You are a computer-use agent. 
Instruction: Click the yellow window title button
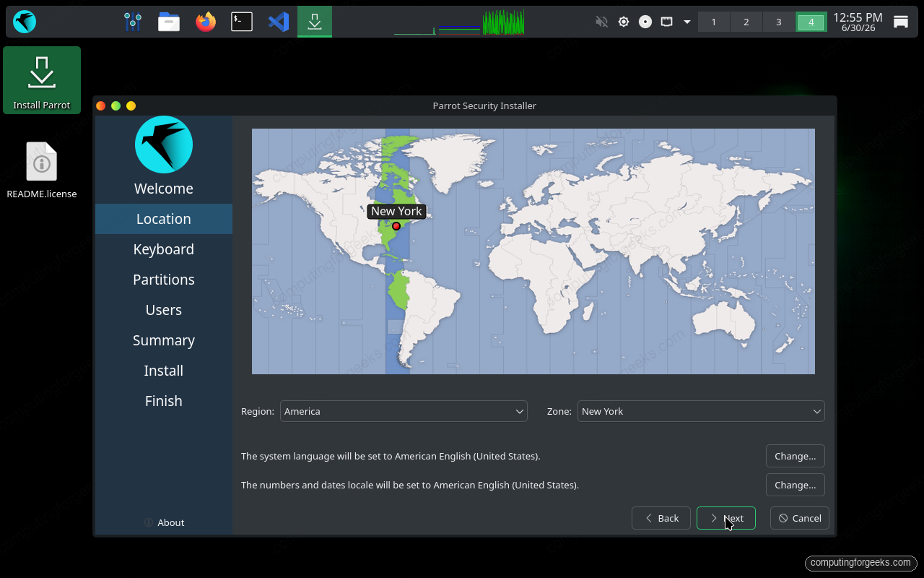(x=131, y=105)
